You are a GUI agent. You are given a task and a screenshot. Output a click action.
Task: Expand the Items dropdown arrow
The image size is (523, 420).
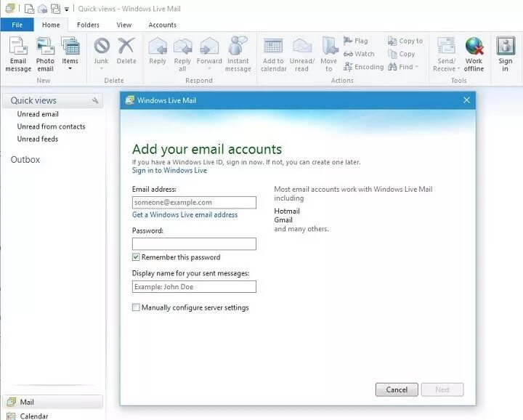70,69
